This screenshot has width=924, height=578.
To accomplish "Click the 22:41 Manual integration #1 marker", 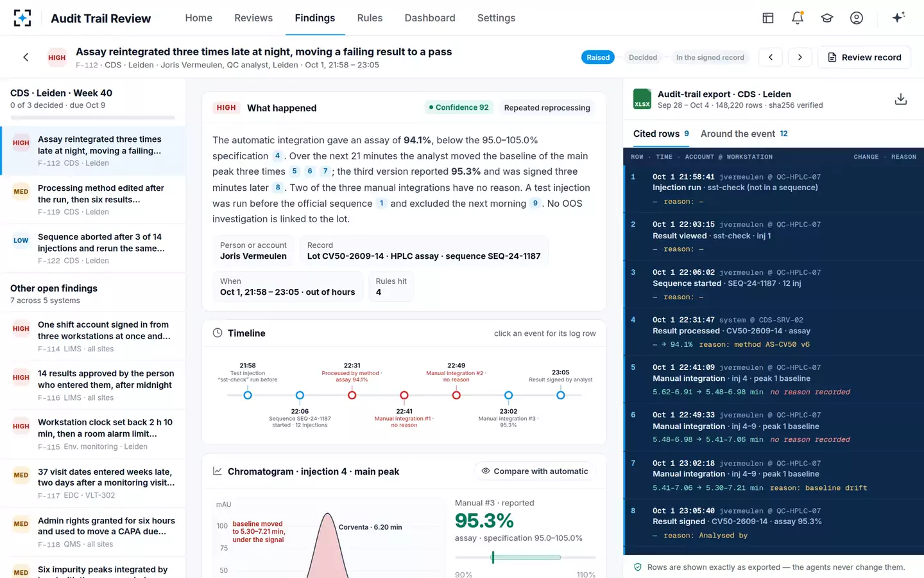I will [404, 395].
